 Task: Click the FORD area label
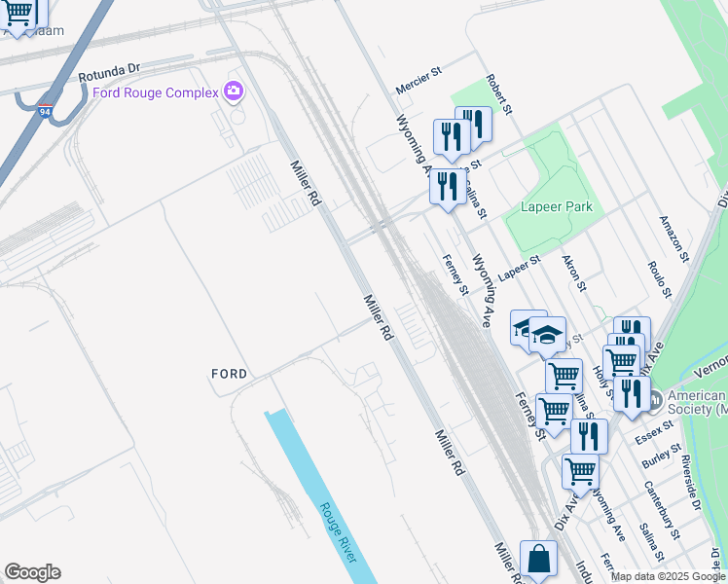click(x=230, y=374)
